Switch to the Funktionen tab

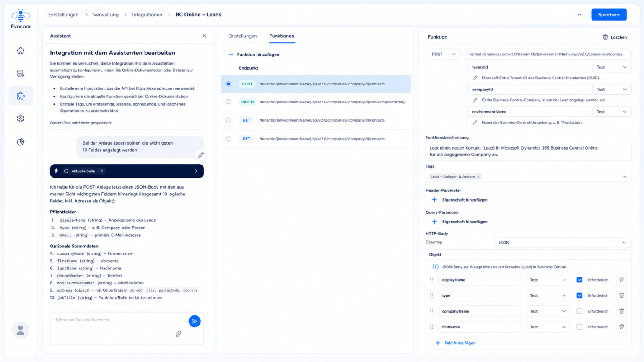[x=282, y=36]
